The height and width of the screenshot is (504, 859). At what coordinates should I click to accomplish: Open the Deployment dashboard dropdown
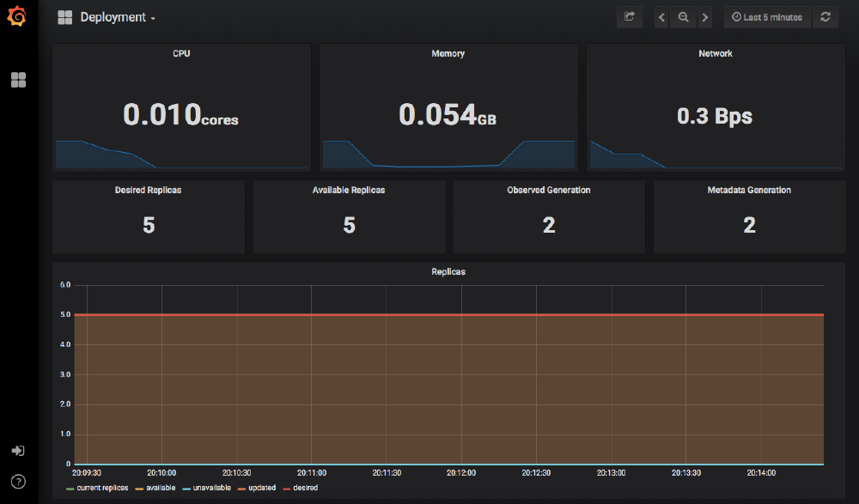tap(115, 16)
